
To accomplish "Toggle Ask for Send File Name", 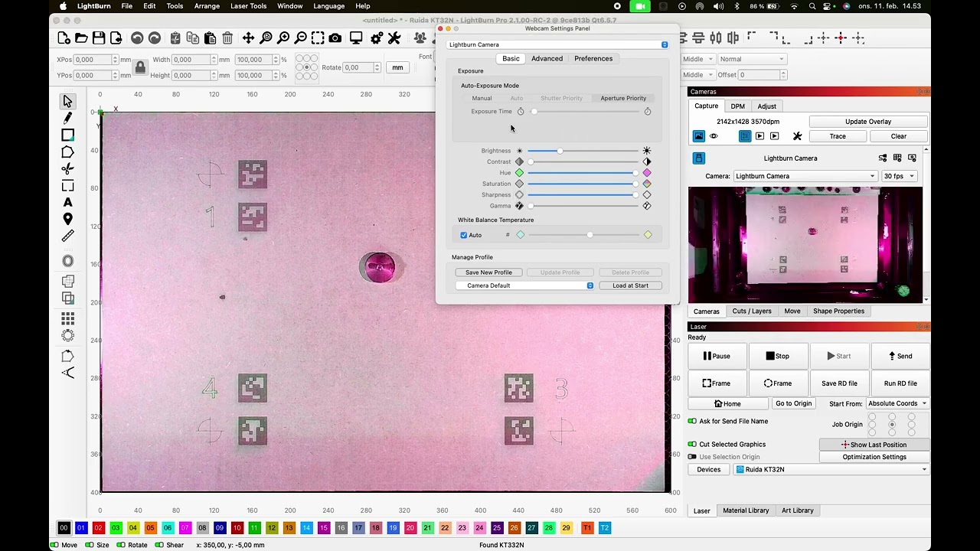I will [x=692, y=422].
